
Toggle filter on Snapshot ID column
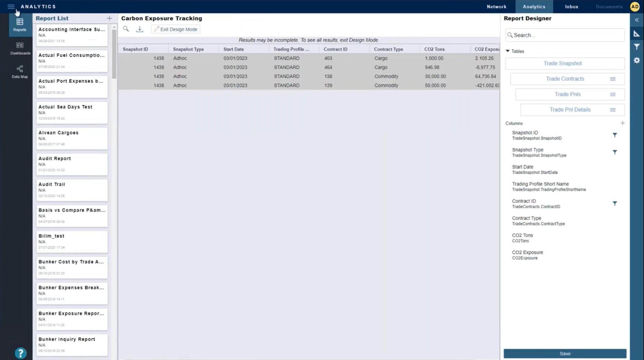[615, 135]
